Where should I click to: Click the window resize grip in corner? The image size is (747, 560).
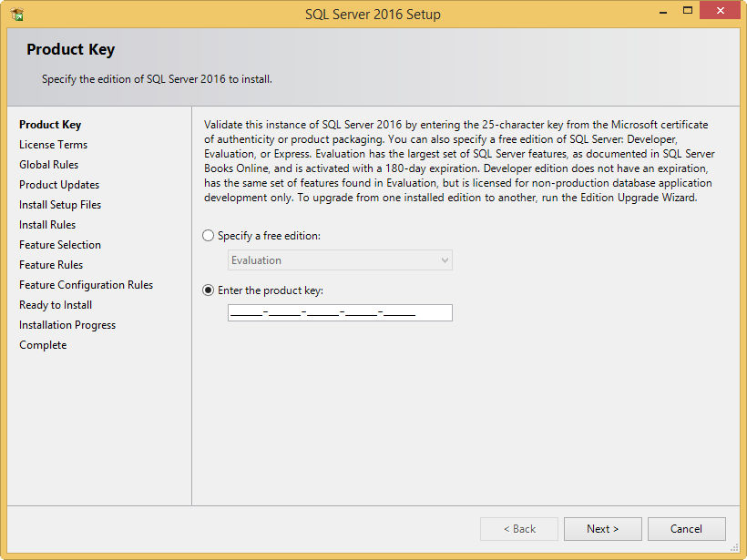(735, 547)
